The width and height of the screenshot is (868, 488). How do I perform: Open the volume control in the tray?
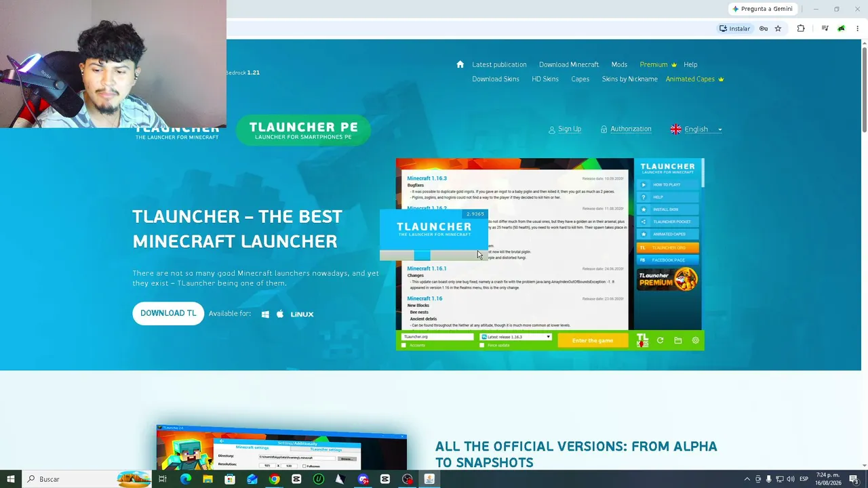[791, 479]
